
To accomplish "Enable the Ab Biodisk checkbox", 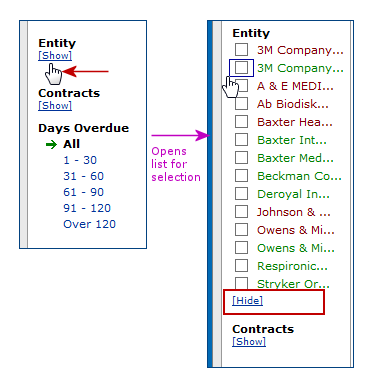I will click(241, 104).
